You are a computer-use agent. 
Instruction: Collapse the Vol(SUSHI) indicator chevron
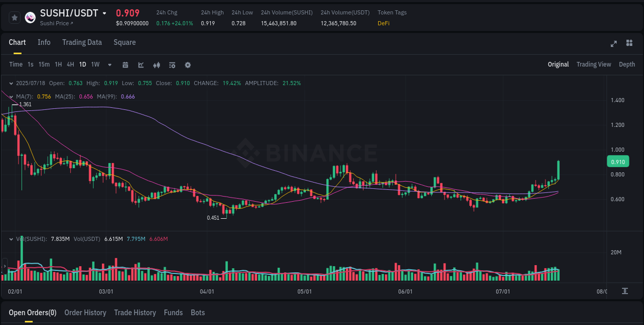pos(11,239)
